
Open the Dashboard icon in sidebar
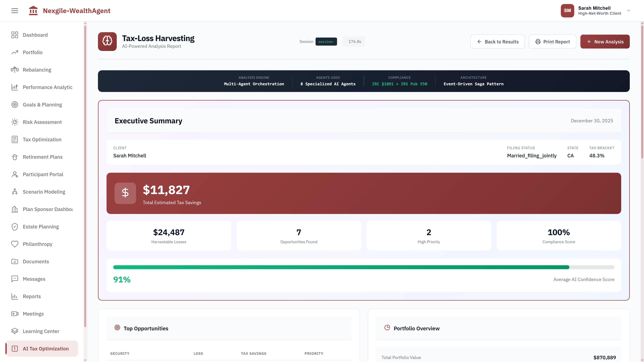(x=14, y=35)
